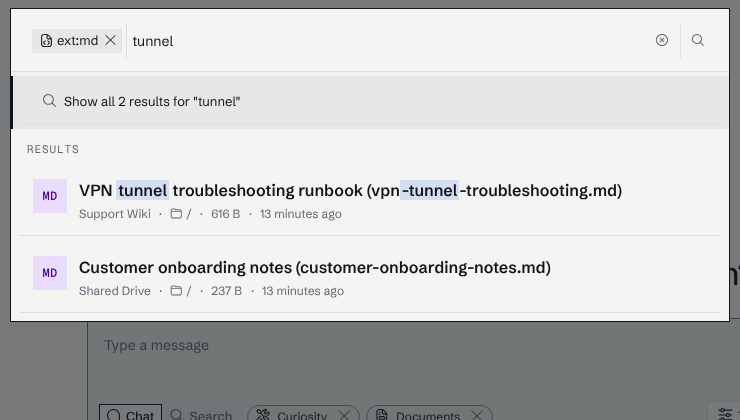
Task: Clear the search text with the circled X
Action: [662, 41]
